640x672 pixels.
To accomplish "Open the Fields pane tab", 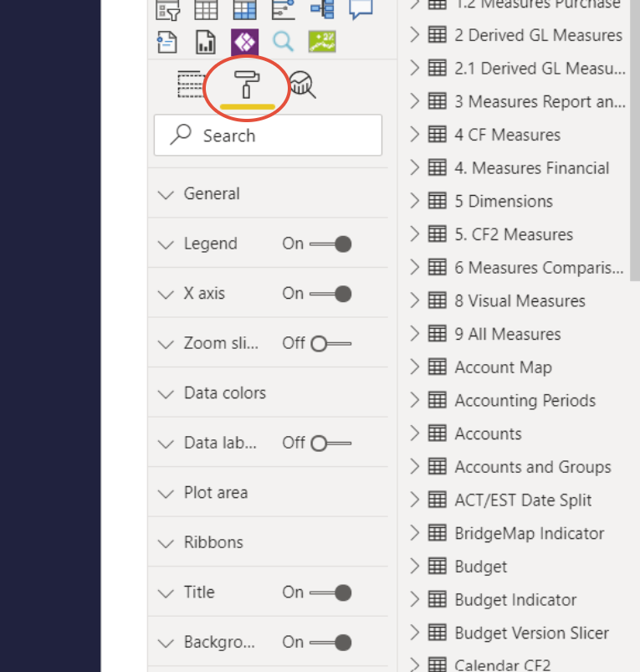I will click(x=190, y=84).
